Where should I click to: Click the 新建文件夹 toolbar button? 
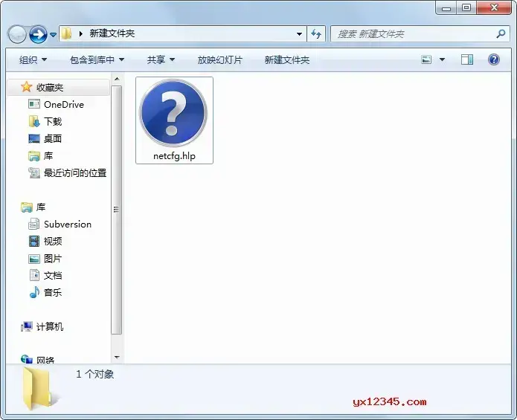[287, 60]
